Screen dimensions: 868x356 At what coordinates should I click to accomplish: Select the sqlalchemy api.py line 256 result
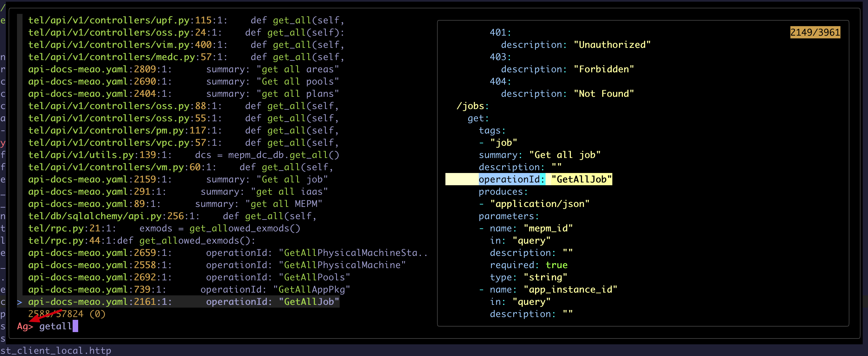172,216
